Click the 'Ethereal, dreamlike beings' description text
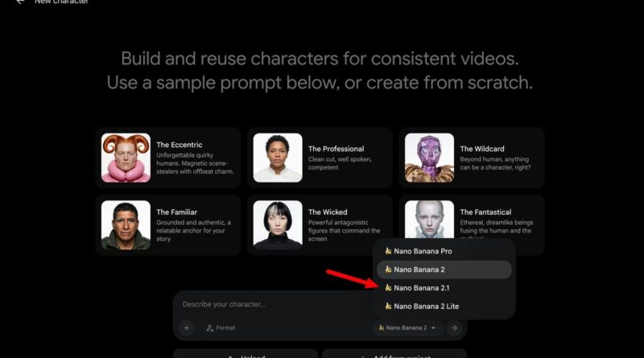Screen dimensions: 644x358 tap(497, 228)
